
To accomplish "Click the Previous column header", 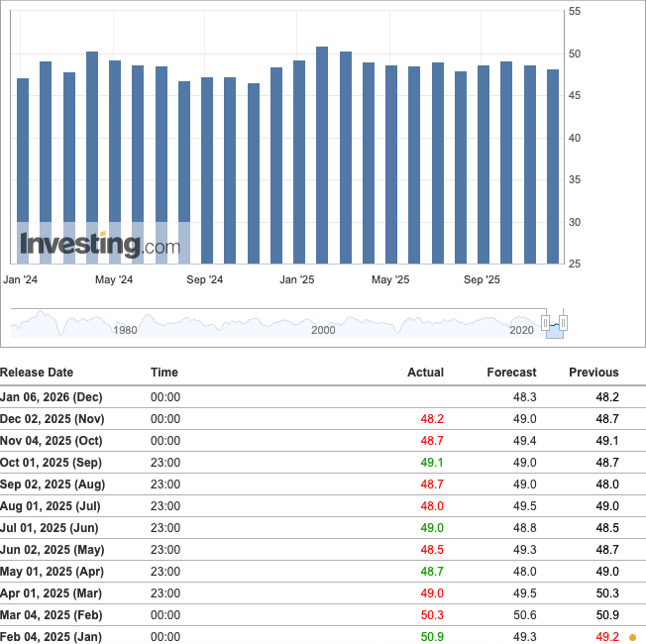I will (593, 373).
